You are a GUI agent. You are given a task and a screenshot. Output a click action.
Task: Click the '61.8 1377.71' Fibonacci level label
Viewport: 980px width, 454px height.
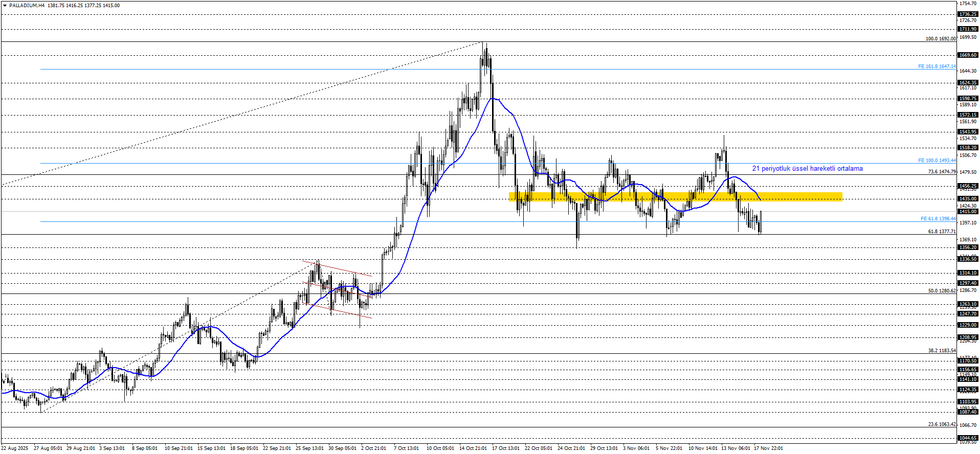pyautogui.click(x=942, y=232)
